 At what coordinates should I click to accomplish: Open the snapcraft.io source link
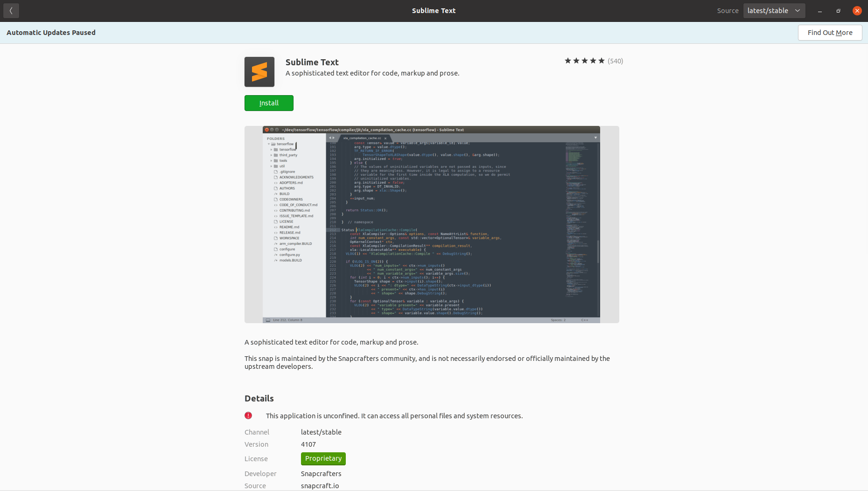[x=320, y=485]
